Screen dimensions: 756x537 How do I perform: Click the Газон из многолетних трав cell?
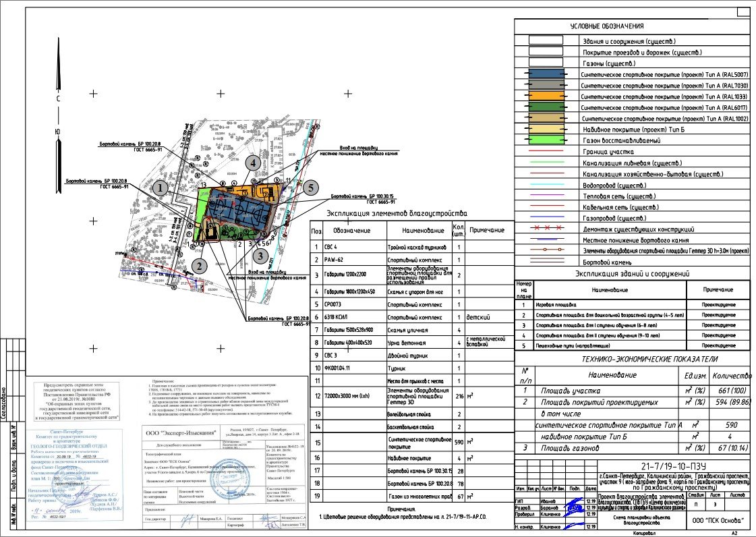419,496
